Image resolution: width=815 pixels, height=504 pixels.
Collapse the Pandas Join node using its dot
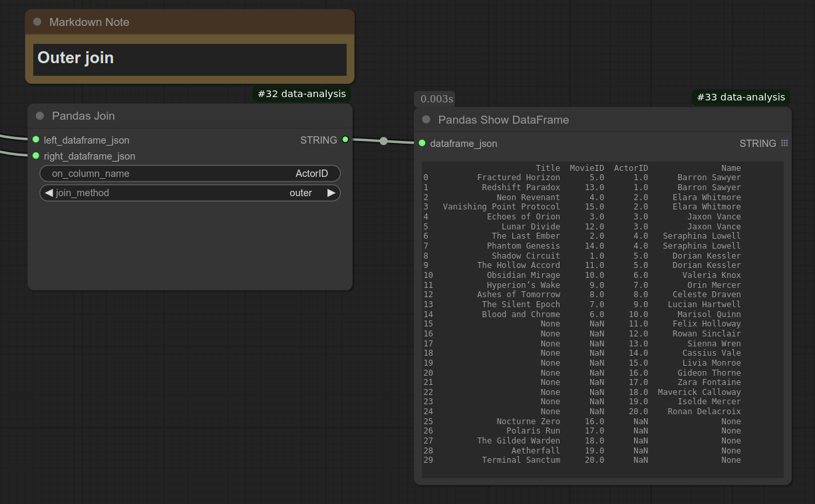[40, 116]
